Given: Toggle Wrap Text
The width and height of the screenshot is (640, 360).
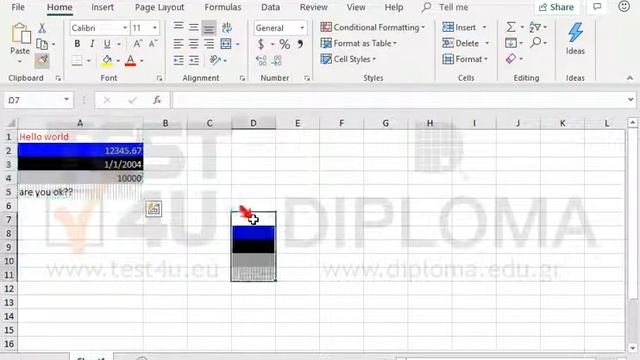Looking at the screenshot, I should click(227, 27).
